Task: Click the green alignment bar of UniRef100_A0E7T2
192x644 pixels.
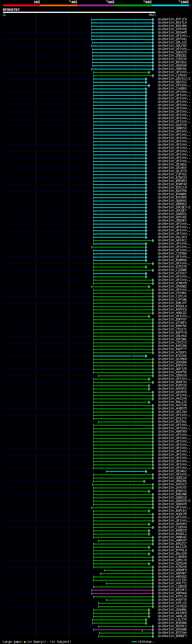Action: pyautogui.click(x=130, y=583)
